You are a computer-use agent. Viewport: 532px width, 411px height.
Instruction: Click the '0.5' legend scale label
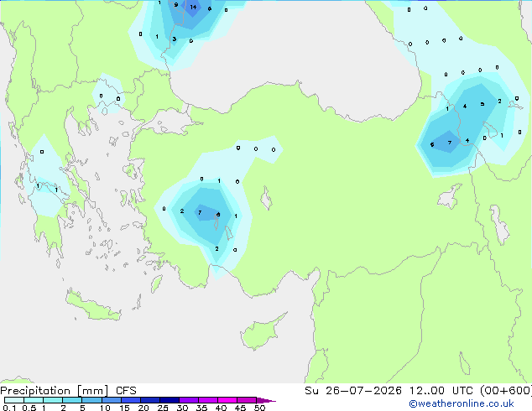(x=29, y=408)
